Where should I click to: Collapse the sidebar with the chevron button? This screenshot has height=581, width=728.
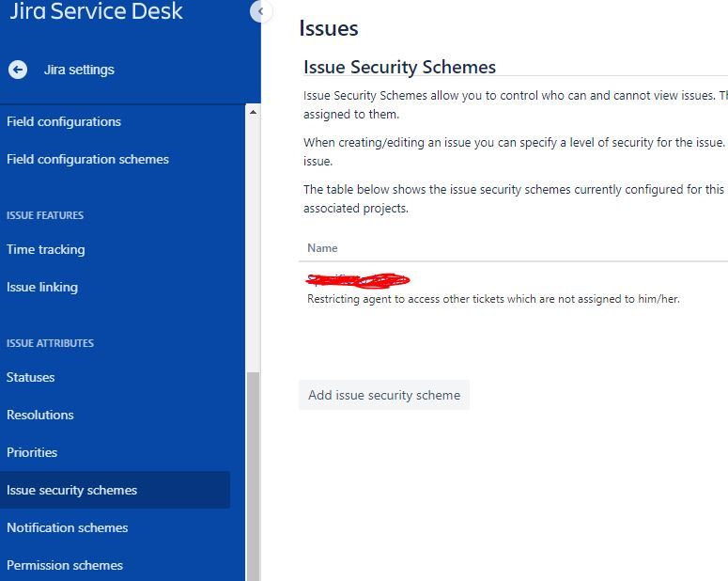(x=259, y=11)
